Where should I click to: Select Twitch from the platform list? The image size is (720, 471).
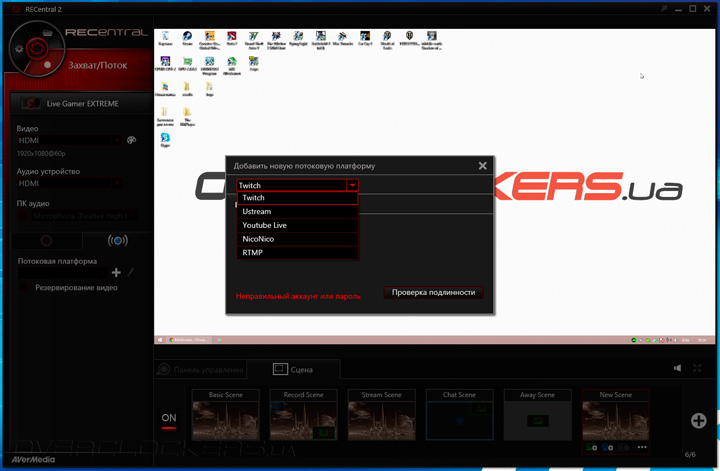pyautogui.click(x=297, y=198)
